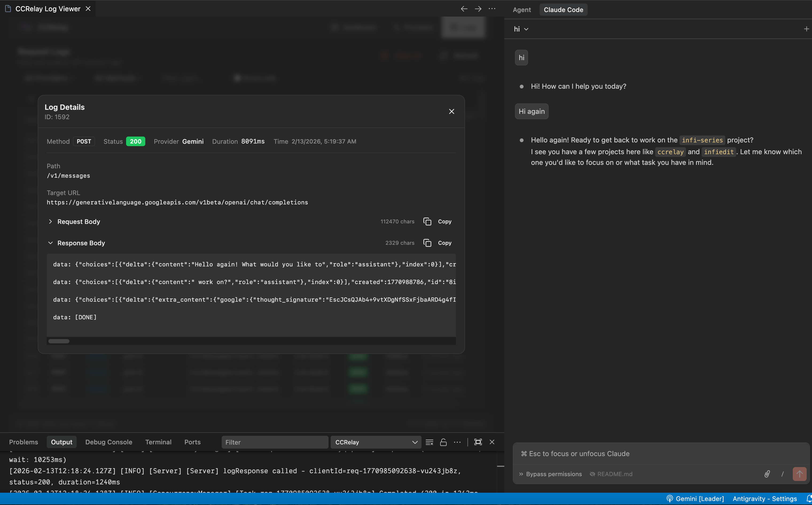The width and height of the screenshot is (812, 505).
Task: Maximize the bottom panel size
Action: [478, 442]
